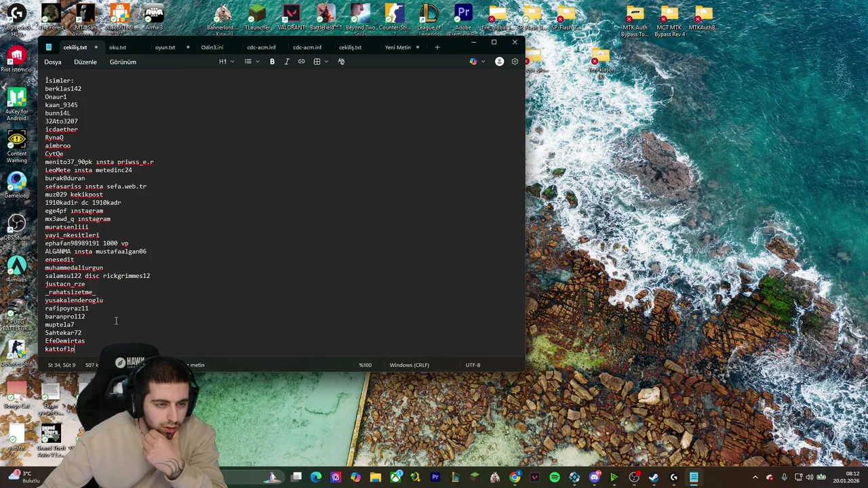Clear formatting with the toolbar icon

(x=341, y=62)
